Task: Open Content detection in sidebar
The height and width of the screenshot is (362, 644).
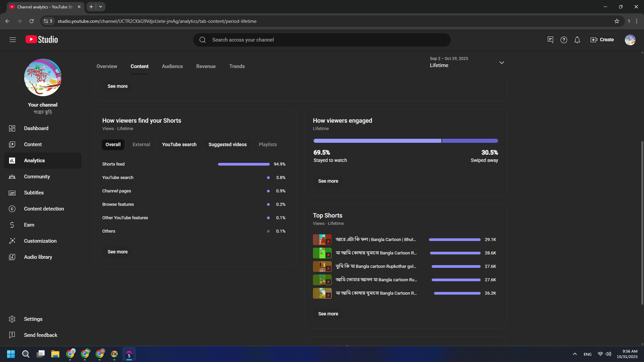Action: click(44, 209)
